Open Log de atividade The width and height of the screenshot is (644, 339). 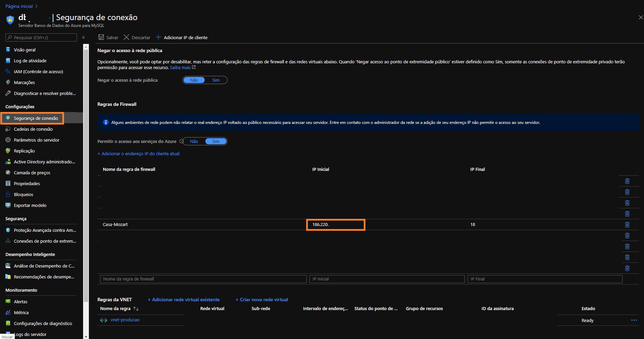30,61
